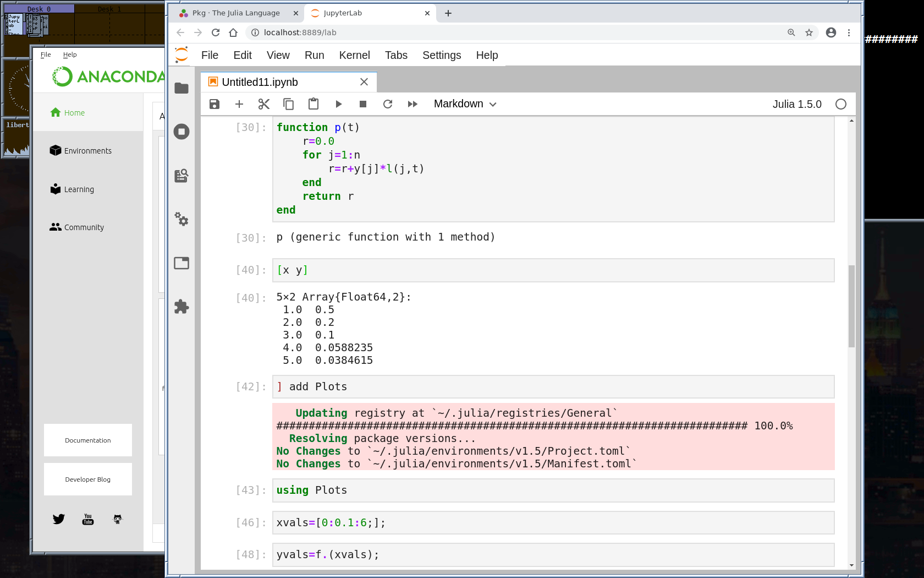Close the Untitled11.ipynb notebook tab
Image resolution: width=924 pixels, height=578 pixels.
point(364,82)
